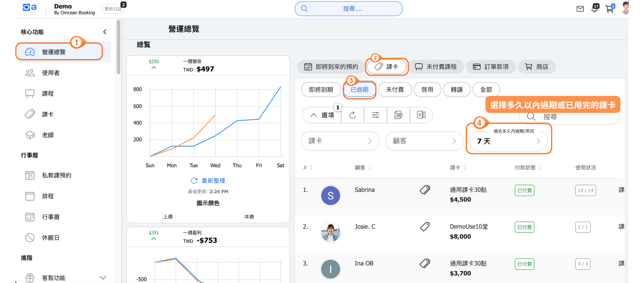Viewport: 644px width, 283px height.
Task: Export list with the Excel icon
Action: (421, 115)
